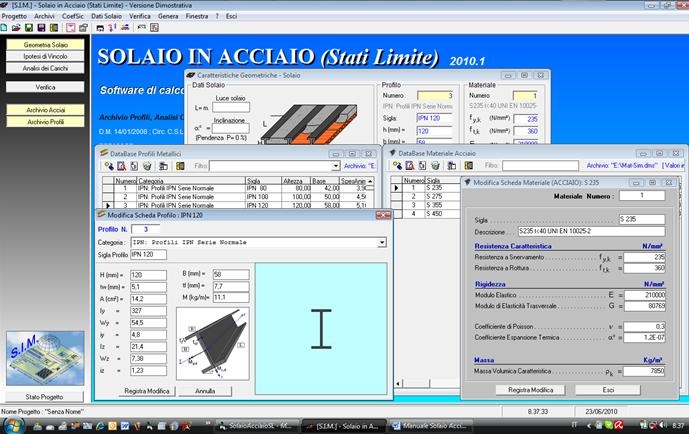The image size is (689, 434).
Task: Click the blue Save As diskette icon
Action: 41,28
